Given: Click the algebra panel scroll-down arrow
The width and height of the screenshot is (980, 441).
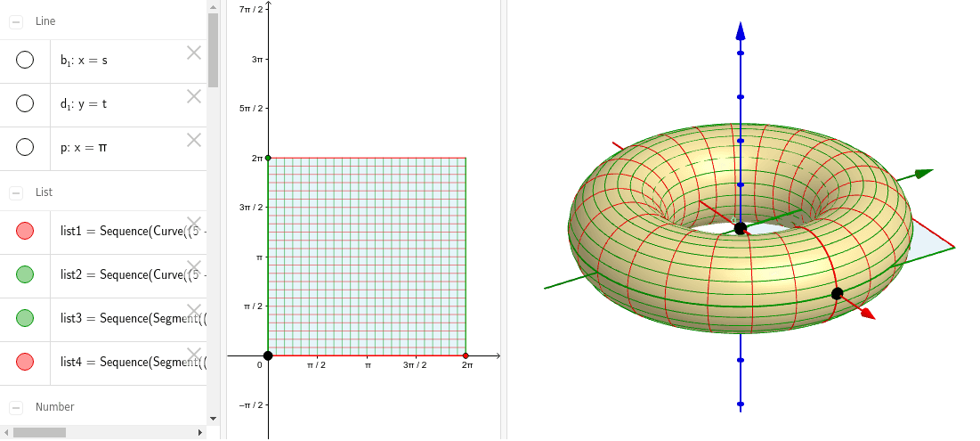Looking at the screenshot, I should (x=213, y=417).
